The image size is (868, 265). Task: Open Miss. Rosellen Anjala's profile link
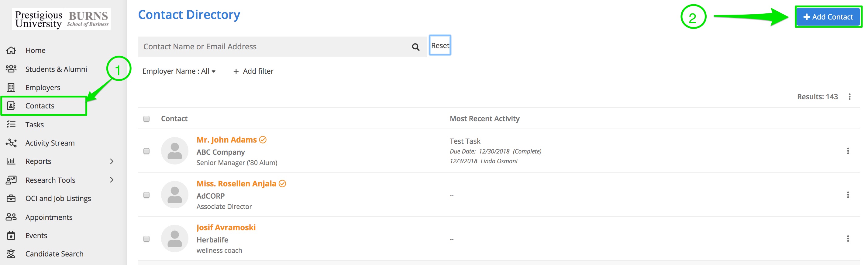(x=236, y=184)
